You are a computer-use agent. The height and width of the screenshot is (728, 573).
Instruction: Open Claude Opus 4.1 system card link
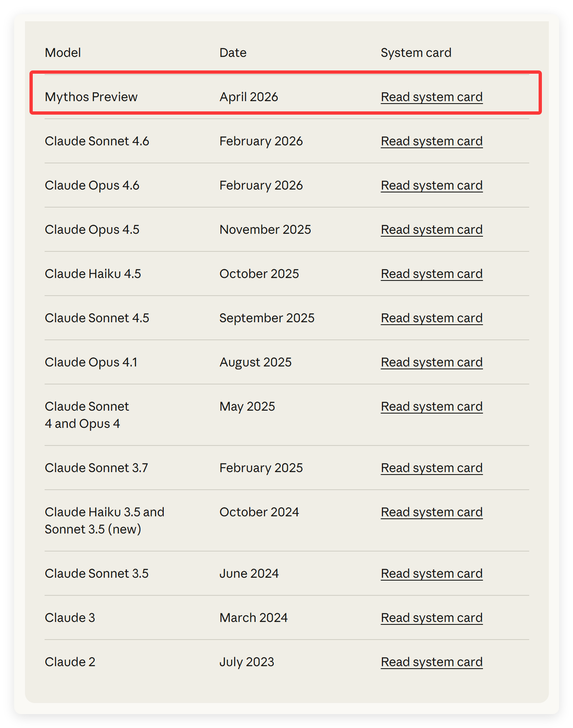(x=431, y=362)
